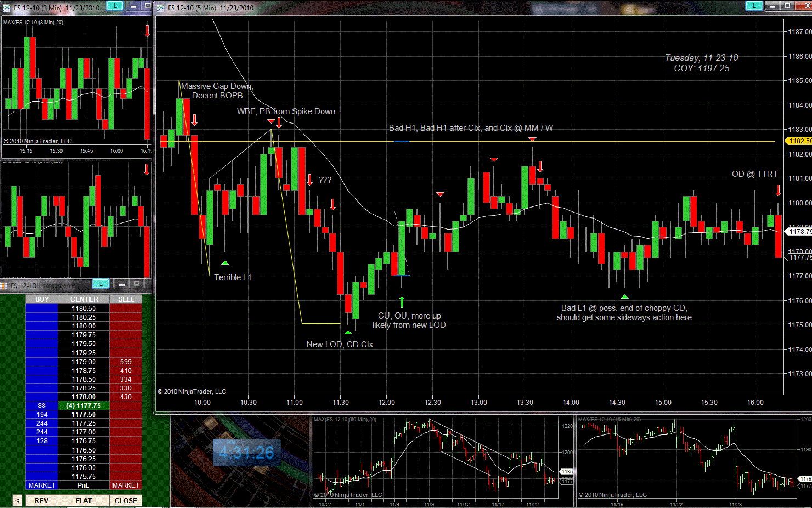Click the grid icon of the ES 12-10 order ladder window

coord(4,286)
